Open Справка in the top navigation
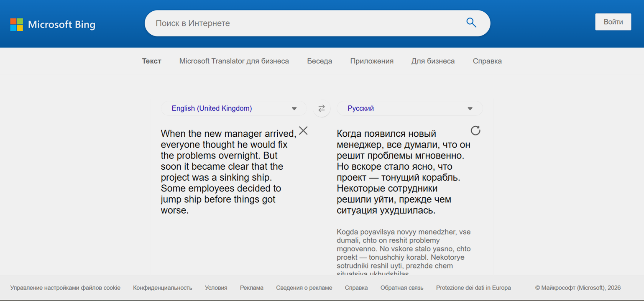 (x=487, y=61)
